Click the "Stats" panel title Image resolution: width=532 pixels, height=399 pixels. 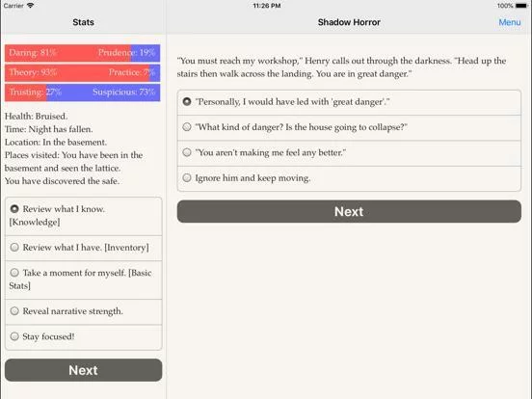click(x=83, y=22)
